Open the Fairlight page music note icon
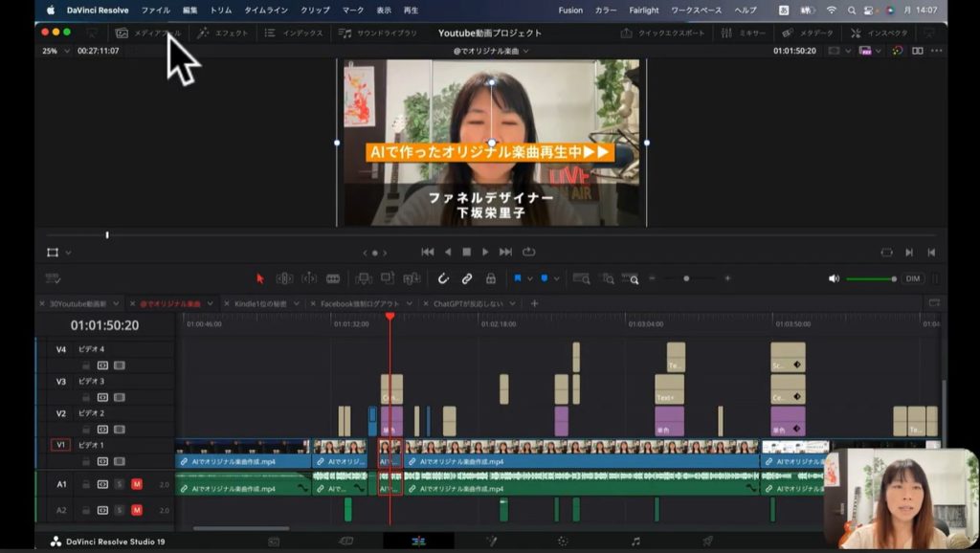This screenshot has height=553, width=980. (635, 541)
